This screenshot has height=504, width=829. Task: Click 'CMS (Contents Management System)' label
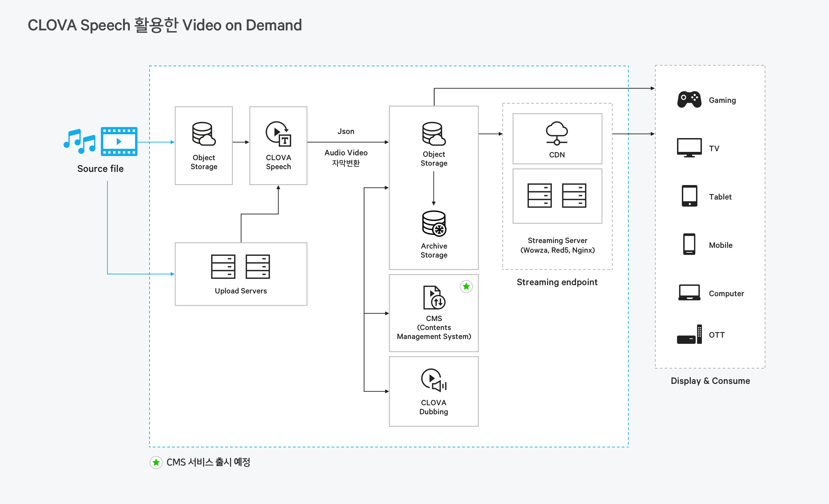(x=434, y=328)
